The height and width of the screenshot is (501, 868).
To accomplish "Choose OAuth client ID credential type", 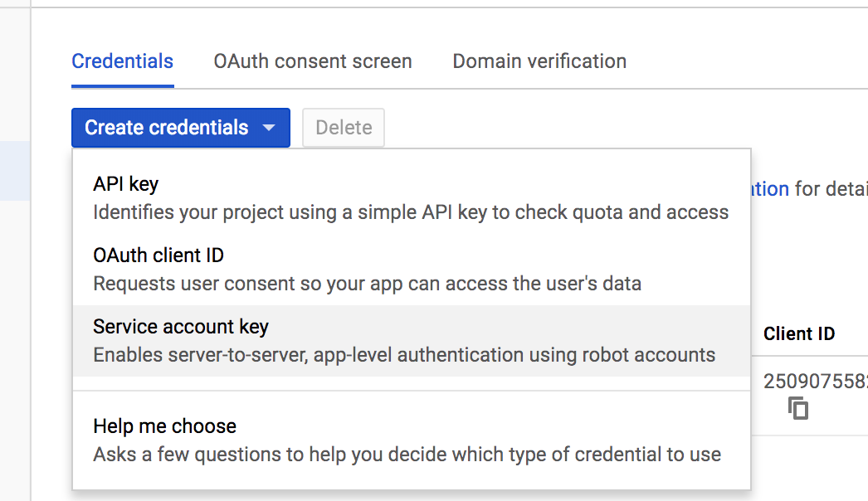I will coord(158,255).
